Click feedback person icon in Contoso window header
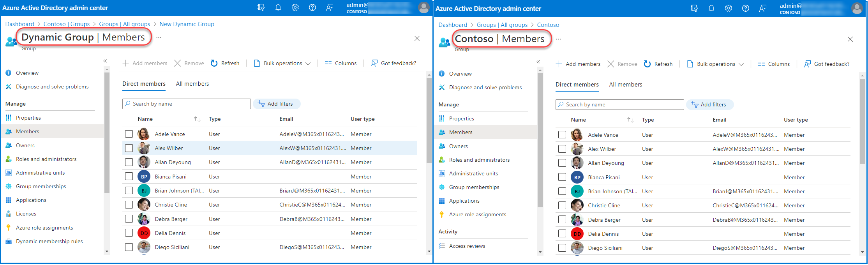The image size is (868, 265). click(x=762, y=8)
